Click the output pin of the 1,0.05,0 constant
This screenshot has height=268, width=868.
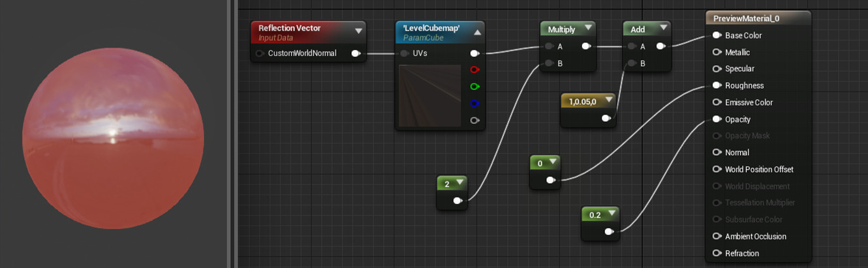(606, 118)
